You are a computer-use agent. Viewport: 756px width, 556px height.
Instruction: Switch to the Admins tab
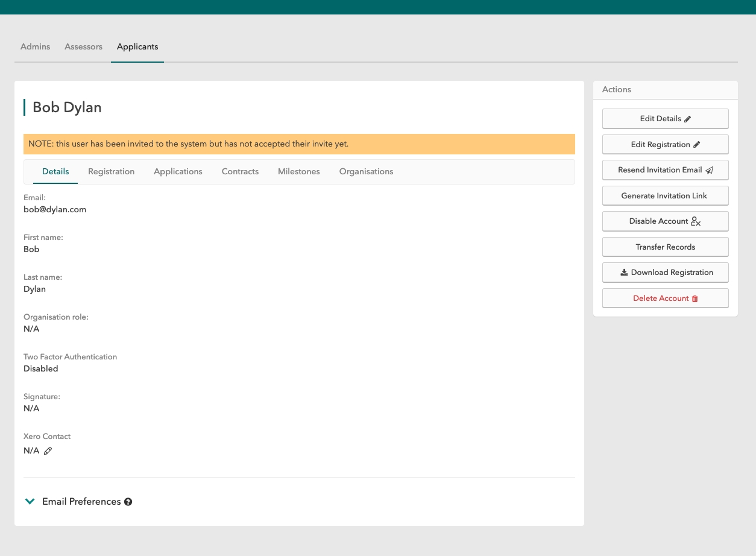point(36,47)
